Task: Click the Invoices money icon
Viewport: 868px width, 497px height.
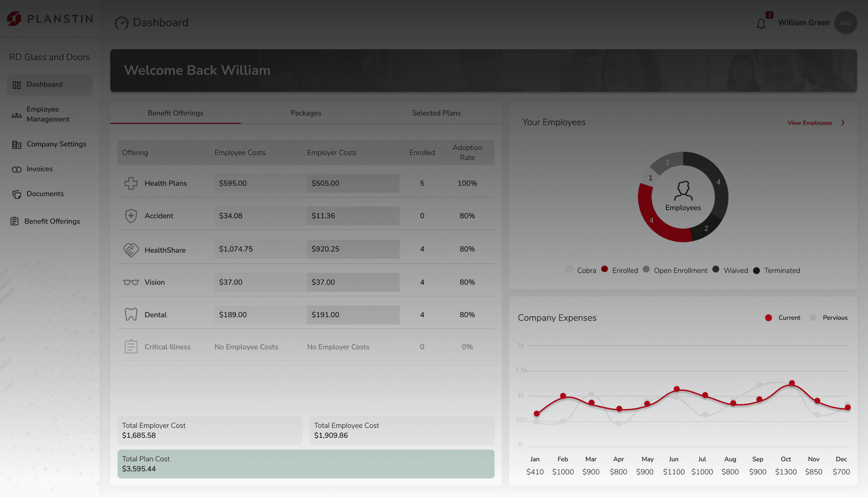Action: click(x=17, y=169)
